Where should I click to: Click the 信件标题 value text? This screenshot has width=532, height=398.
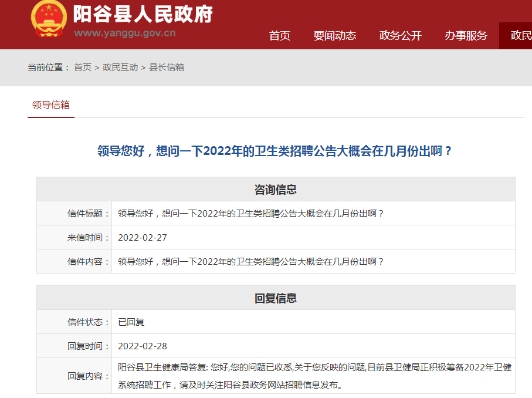pyautogui.click(x=251, y=214)
